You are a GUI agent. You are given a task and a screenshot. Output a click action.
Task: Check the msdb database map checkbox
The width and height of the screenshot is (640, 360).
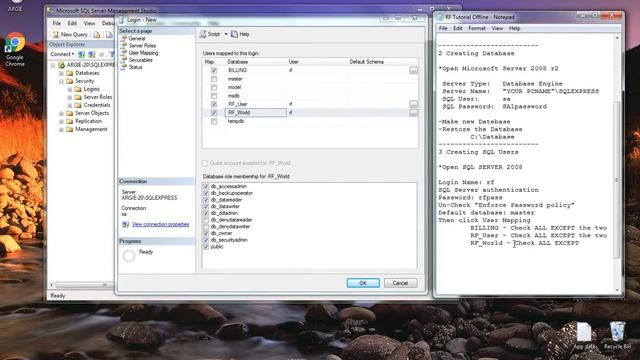214,96
